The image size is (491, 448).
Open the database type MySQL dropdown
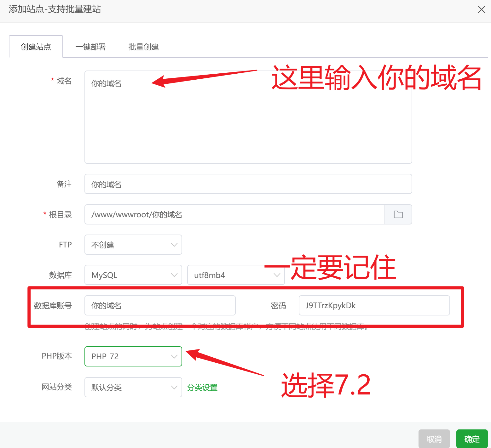pos(133,275)
